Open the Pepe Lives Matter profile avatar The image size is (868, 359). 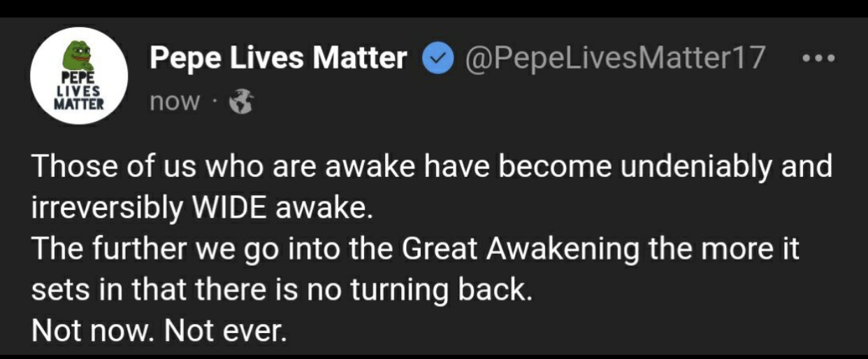tap(79, 76)
